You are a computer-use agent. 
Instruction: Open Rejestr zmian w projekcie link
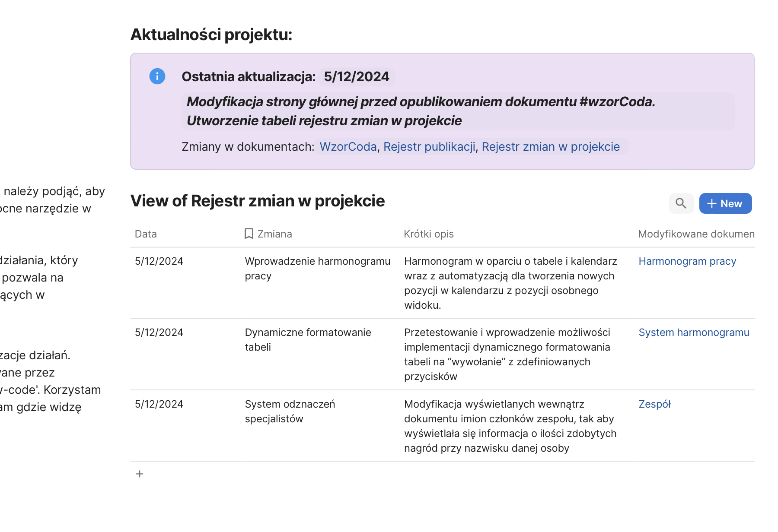pos(551,147)
